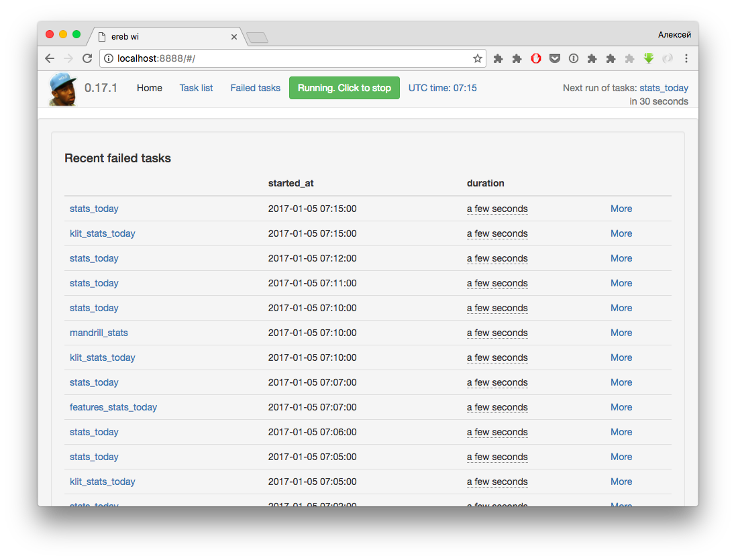Click the site info icon in address bar
736x560 pixels.
tap(109, 58)
